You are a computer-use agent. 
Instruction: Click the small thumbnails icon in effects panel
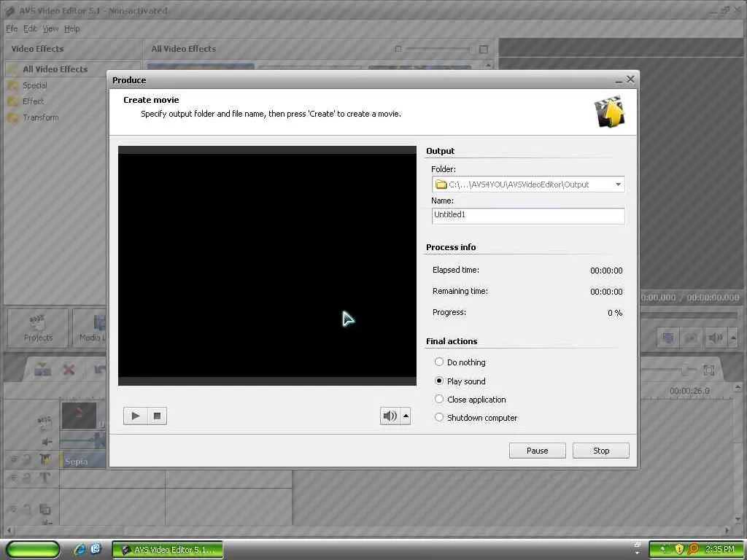click(x=398, y=49)
